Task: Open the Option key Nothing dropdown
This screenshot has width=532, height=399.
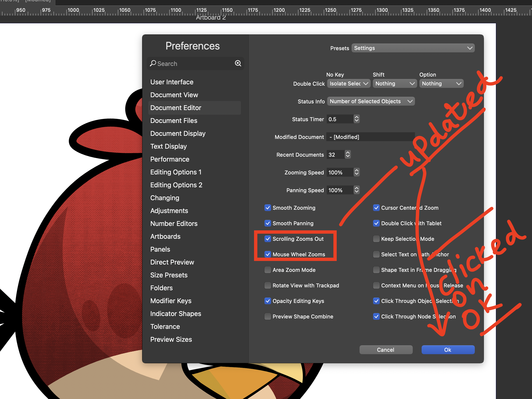Action: [441, 84]
